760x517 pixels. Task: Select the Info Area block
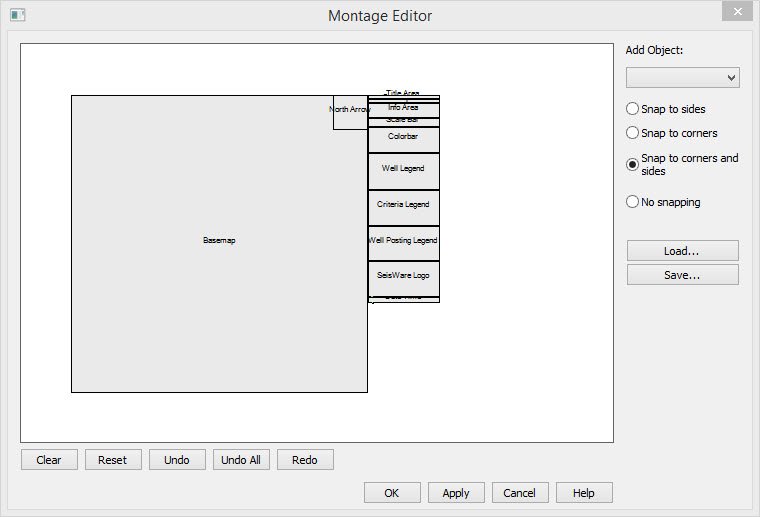click(403, 107)
